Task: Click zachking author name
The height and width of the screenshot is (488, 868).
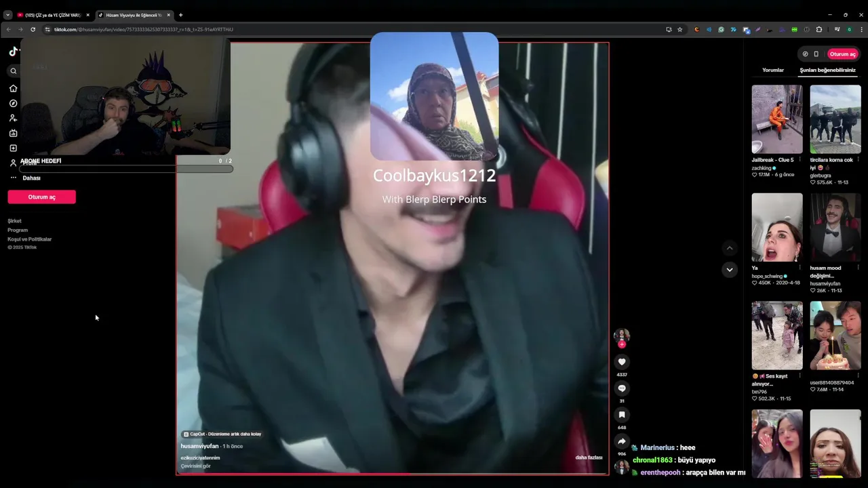Action: tap(762, 167)
